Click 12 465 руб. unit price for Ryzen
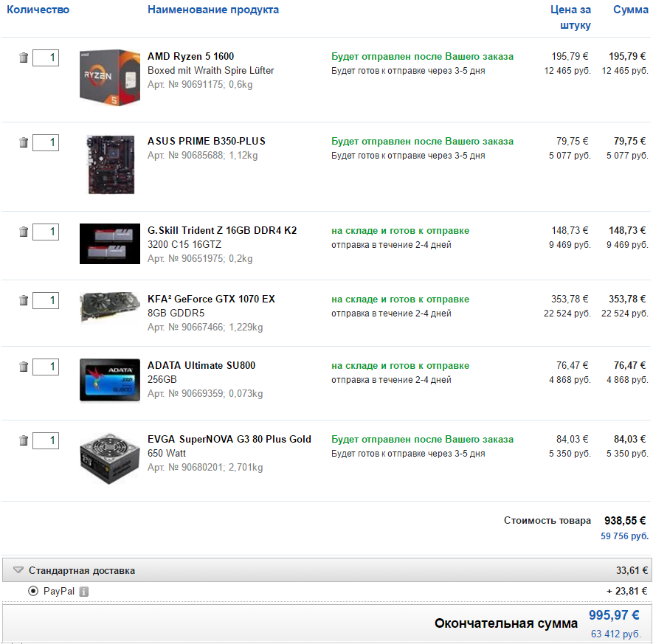The width and height of the screenshot is (653, 644). pyautogui.click(x=567, y=71)
